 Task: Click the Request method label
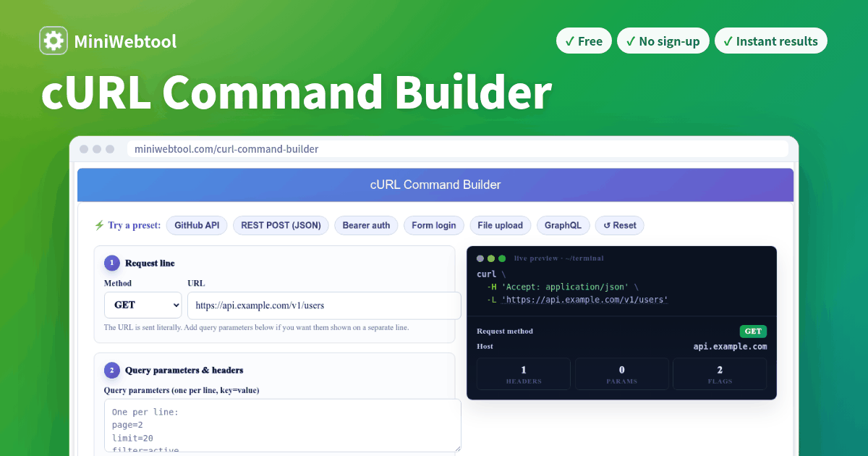coord(505,332)
